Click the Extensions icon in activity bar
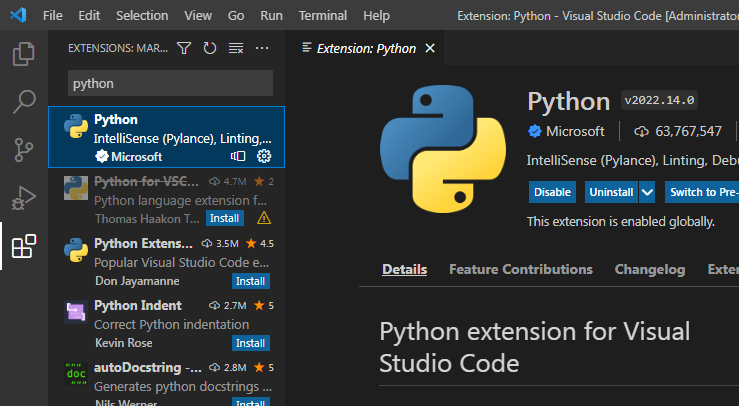Screen dimensions: 739x406 tap(24, 246)
